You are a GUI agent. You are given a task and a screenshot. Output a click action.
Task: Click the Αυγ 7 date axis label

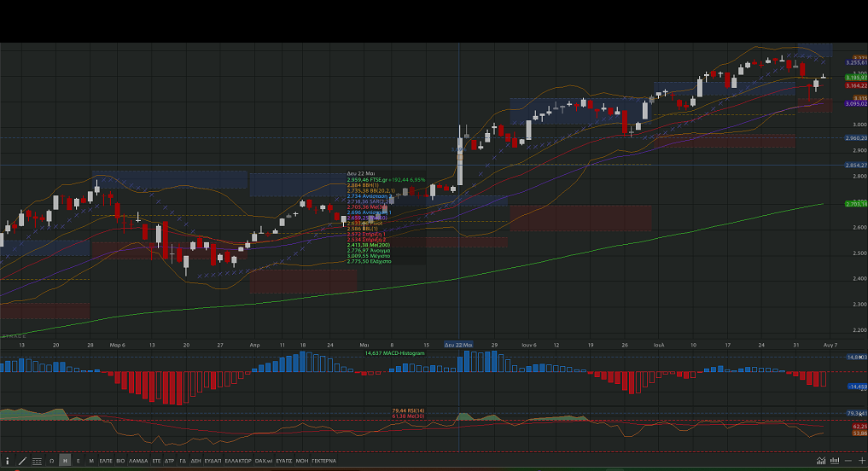coord(830,345)
